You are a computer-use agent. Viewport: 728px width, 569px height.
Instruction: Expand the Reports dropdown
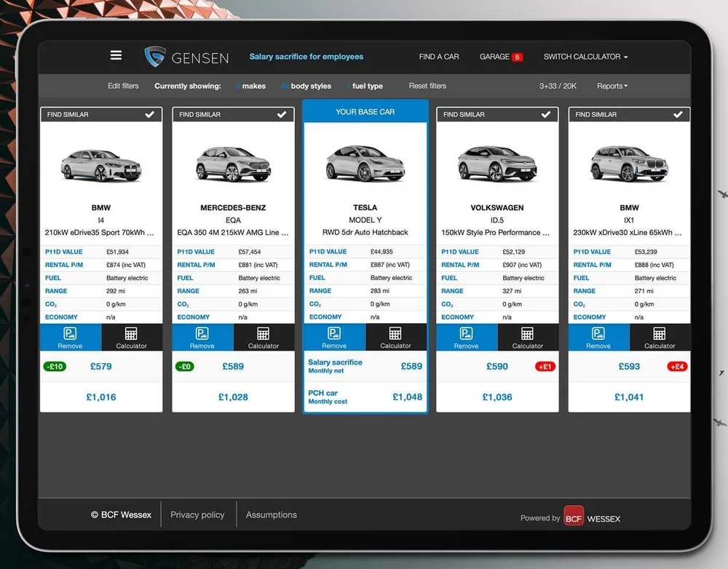[612, 86]
